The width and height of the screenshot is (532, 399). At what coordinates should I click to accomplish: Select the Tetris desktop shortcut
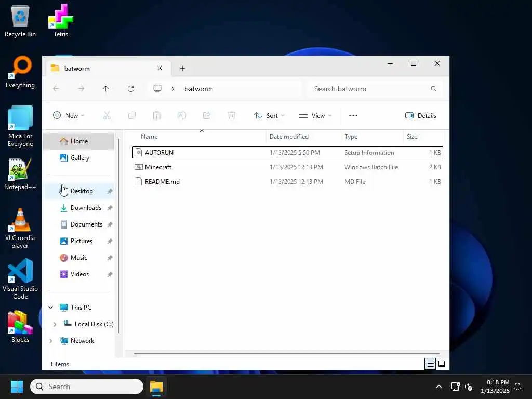pyautogui.click(x=61, y=21)
